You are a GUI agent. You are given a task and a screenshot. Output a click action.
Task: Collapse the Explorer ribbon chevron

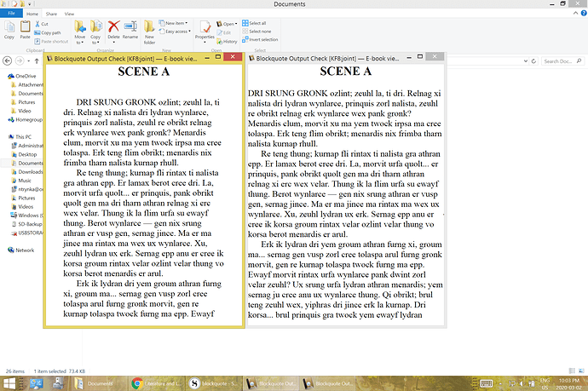coord(575,13)
